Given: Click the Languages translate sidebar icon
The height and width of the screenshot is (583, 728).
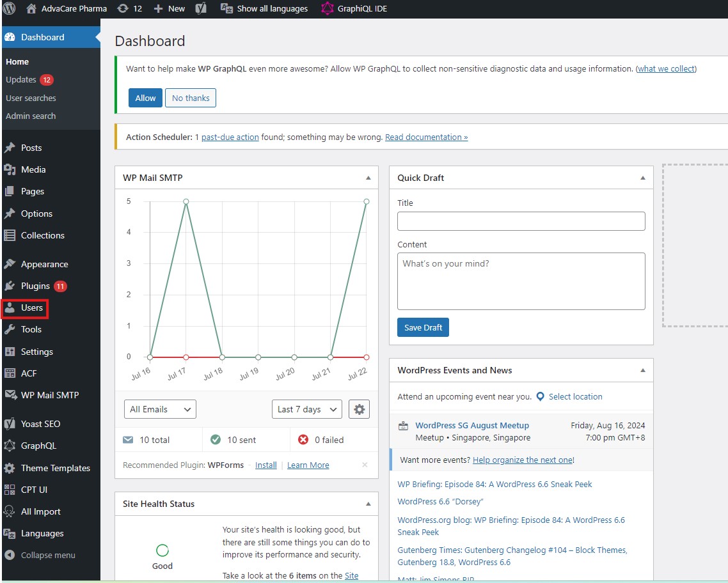Looking at the screenshot, I should click(10, 533).
